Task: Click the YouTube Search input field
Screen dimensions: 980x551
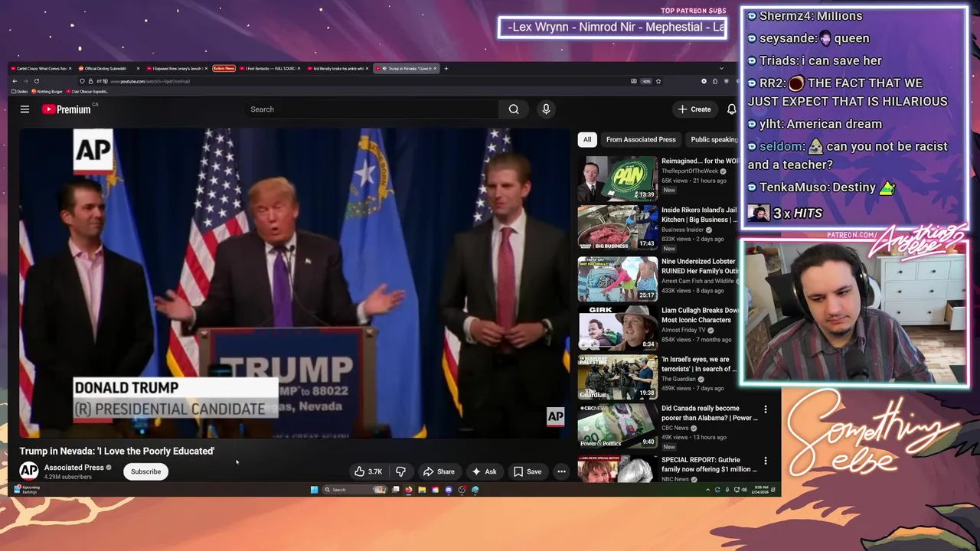Action: (371, 109)
